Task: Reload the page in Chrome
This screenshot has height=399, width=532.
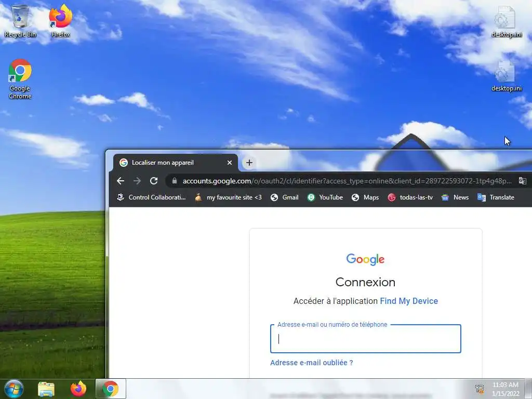Action: click(154, 181)
